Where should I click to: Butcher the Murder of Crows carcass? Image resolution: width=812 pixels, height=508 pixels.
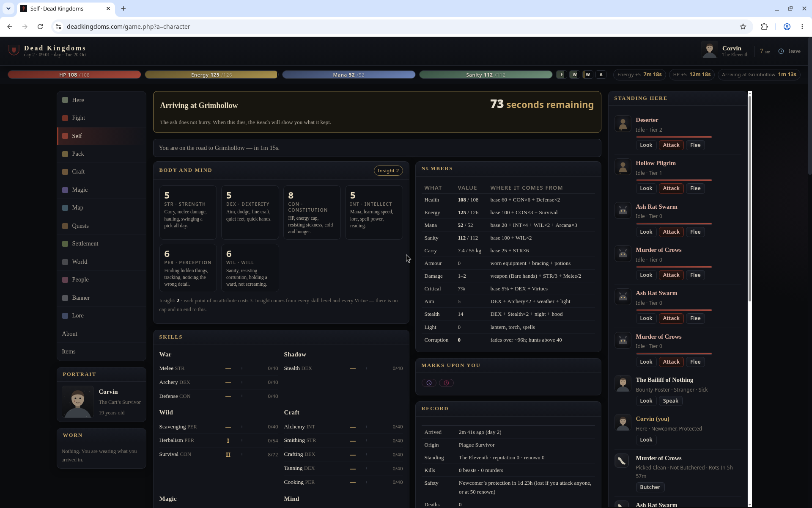tap(650, 487)
